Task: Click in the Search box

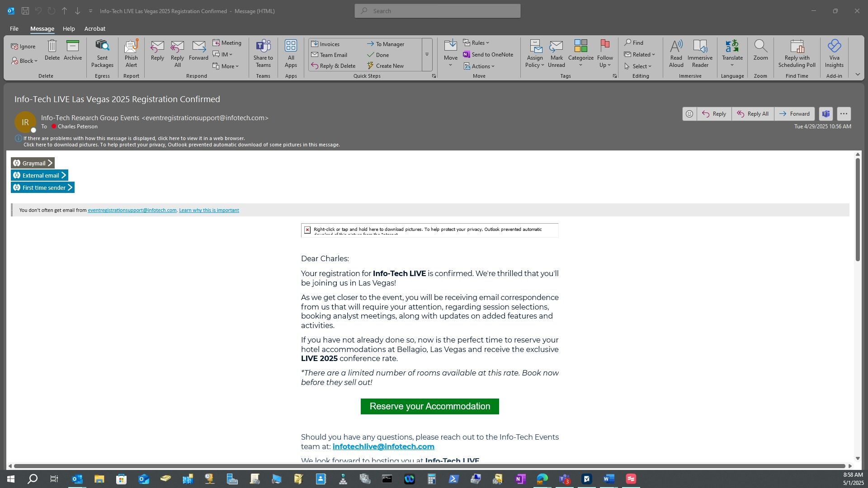Action: tap(437, 11)
